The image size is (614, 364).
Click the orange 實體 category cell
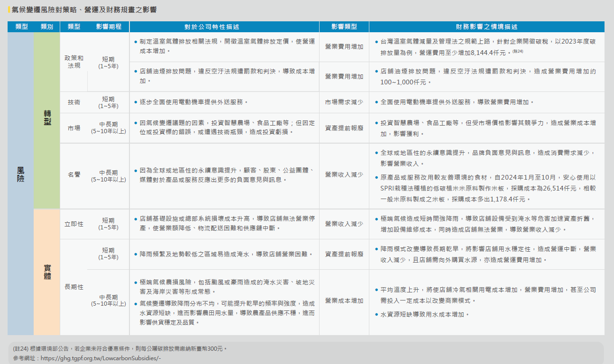click(47, 272)
